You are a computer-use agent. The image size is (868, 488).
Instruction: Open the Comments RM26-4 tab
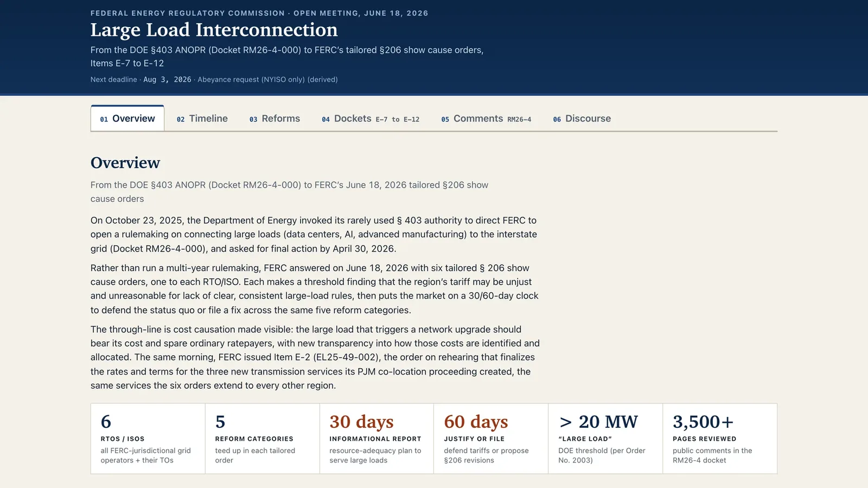point(486,118)
